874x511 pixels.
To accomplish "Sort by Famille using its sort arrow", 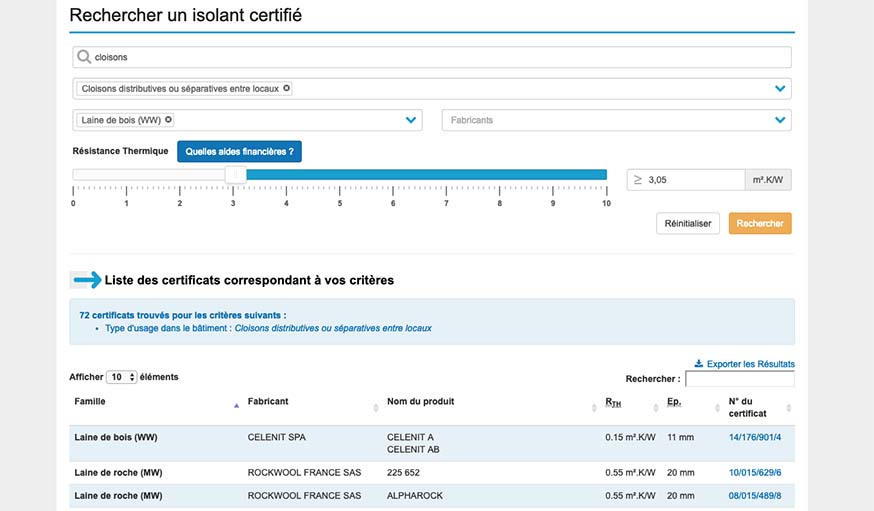I will 236,406.
